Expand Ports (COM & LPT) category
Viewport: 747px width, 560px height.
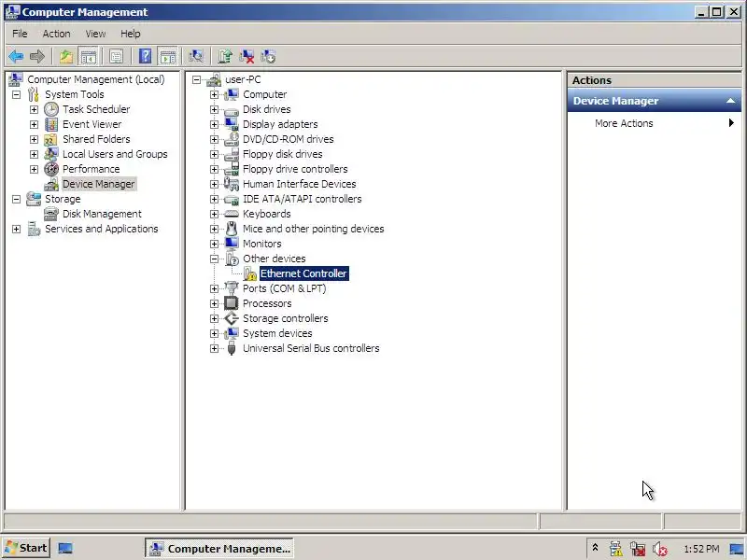pos(214,289)
